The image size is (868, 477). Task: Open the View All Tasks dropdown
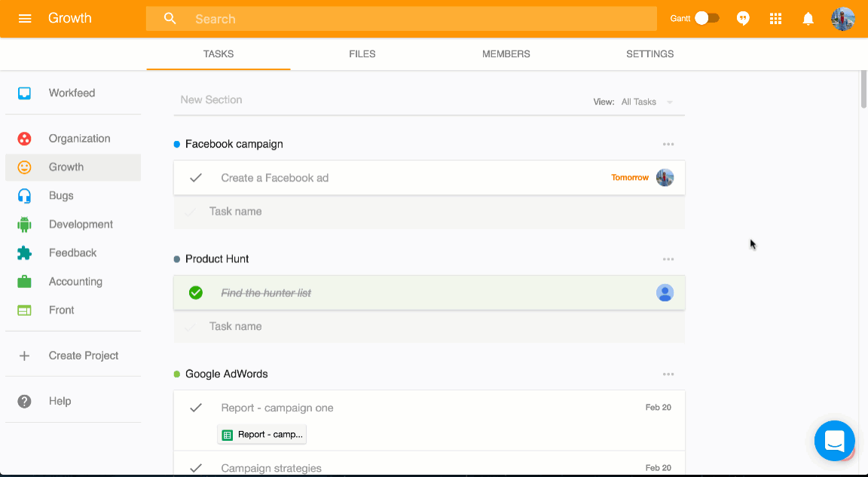point(646,102)
